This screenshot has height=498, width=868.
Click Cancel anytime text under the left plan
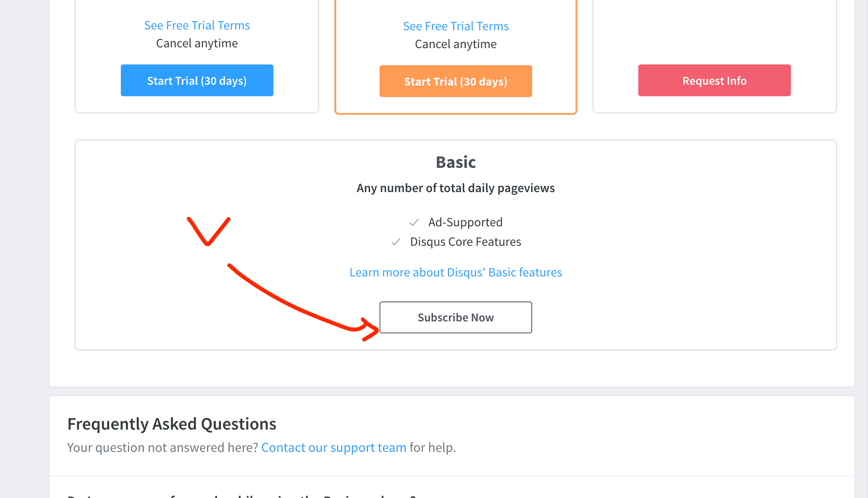coord(197,43)
